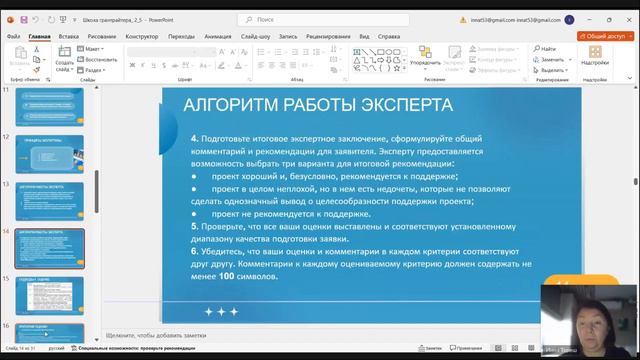Toggle italic К formatting
The height and width of the screenshot is (360, 640).
click(x=143, y=65)
